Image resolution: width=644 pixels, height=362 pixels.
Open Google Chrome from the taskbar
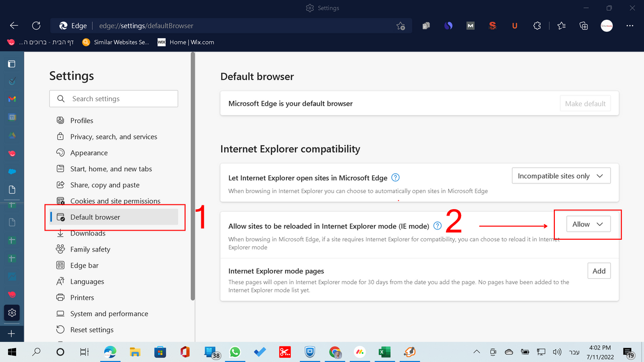(x=335, y=352)
